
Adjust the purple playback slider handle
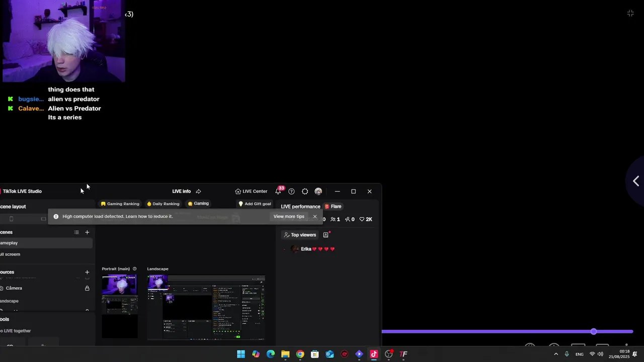tap(594, 331)
